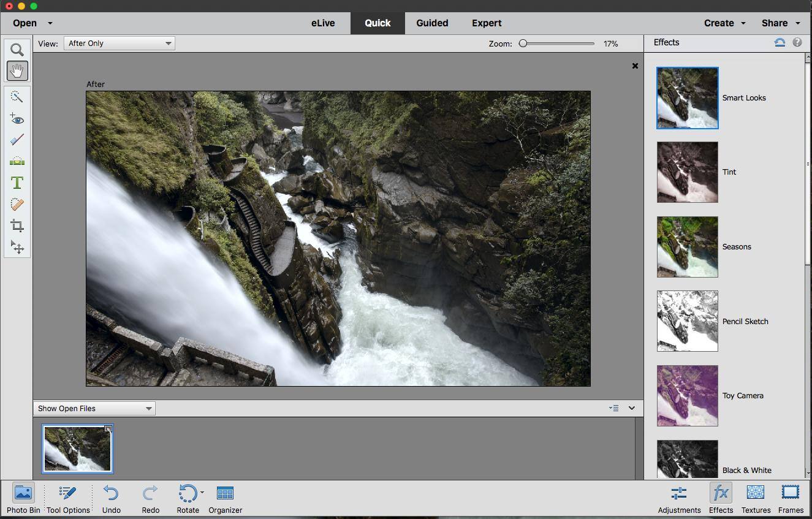Select the Zoom magnifier tool
This screenshot has width=812, height=519.
tap(17, 50)
